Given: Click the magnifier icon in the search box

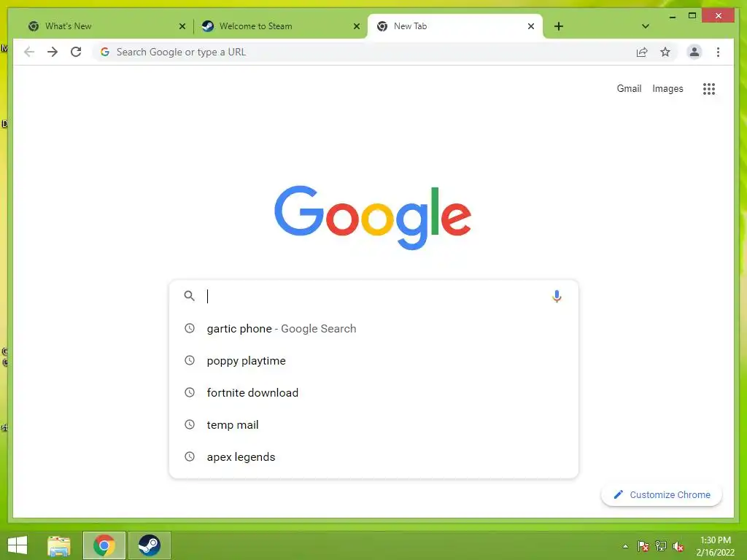Looking at the screenshot, I should point(189,296).
